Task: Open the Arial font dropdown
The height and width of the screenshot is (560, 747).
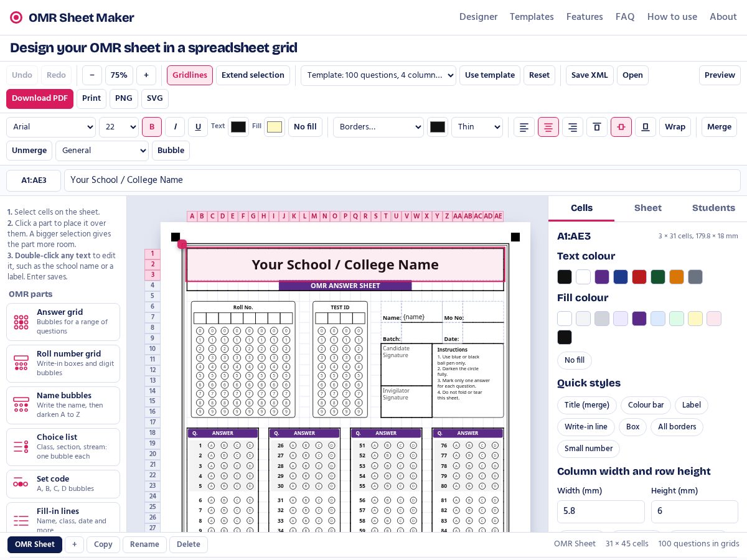Action: [51, 127]
